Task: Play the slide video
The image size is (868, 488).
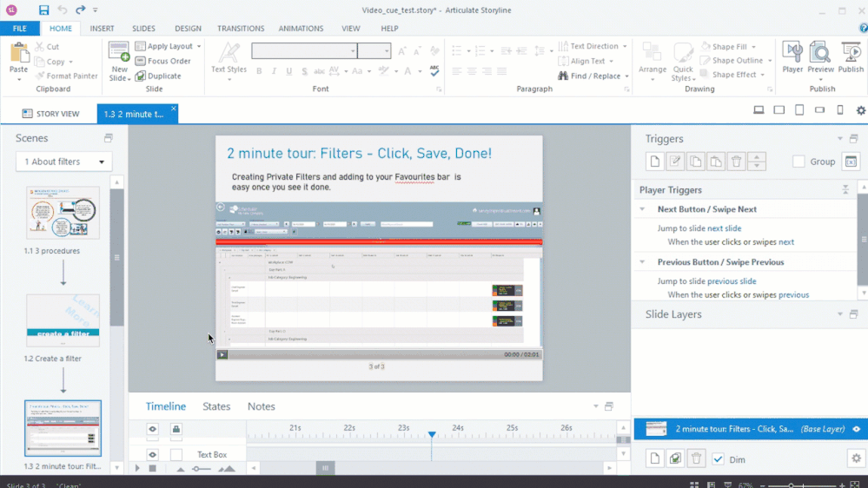Action: pyautogui.click(x=222, y=354)
